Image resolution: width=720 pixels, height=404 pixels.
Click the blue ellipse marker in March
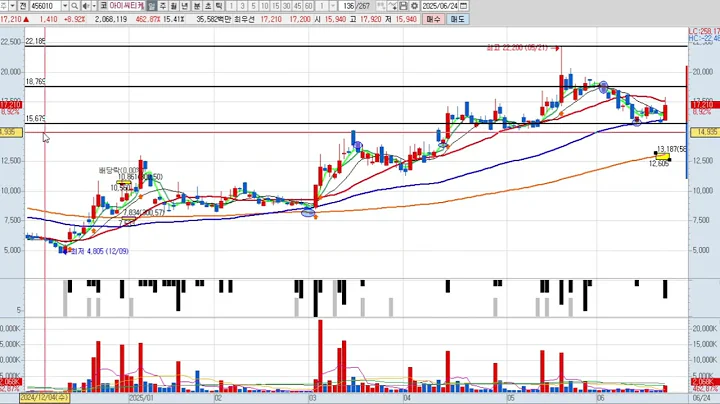[308, 212]
